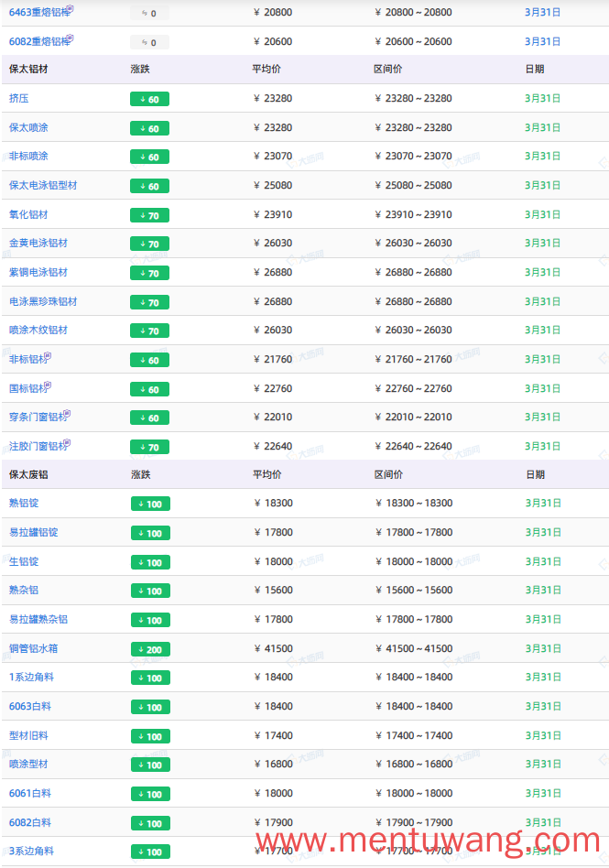Click the average price ¥ 41500
609x868 pixels.
(274, 649)
